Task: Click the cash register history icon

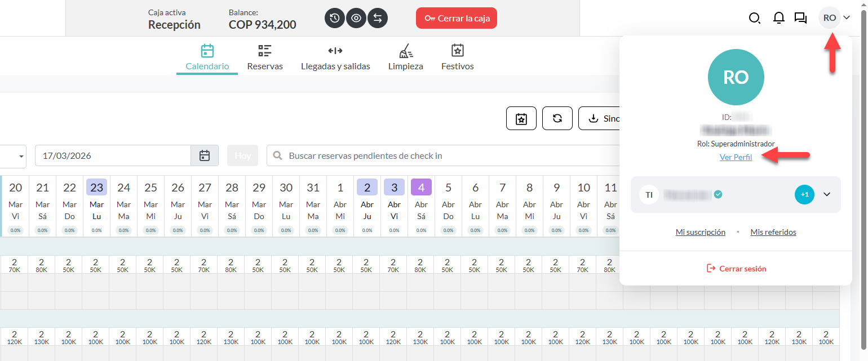Action: [335, 18]
